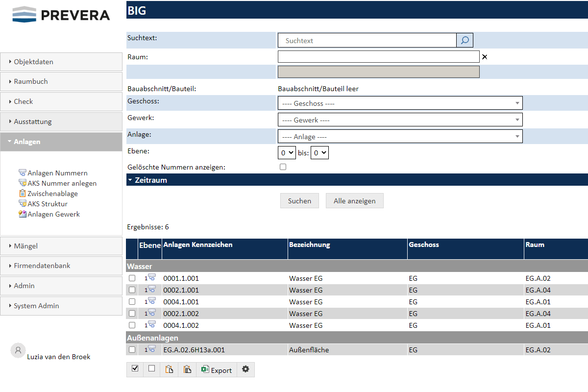Open the Geschoss dropdown
The width and height of the screenshot is (588, 392).
tap(400, 103)
